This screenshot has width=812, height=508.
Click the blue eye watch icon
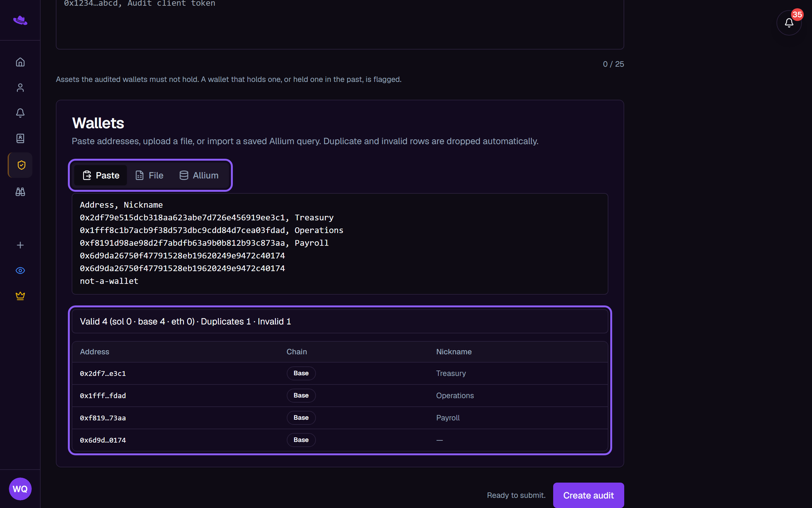click(x=20, y=271)
